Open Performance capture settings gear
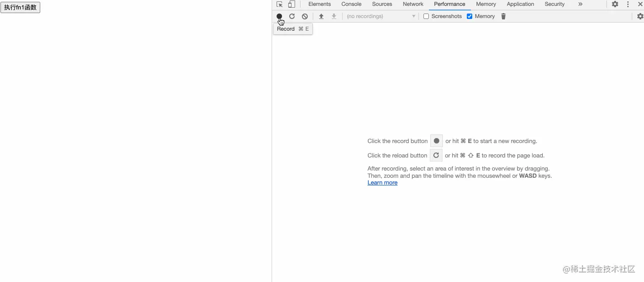 click(x=640, y=16)
